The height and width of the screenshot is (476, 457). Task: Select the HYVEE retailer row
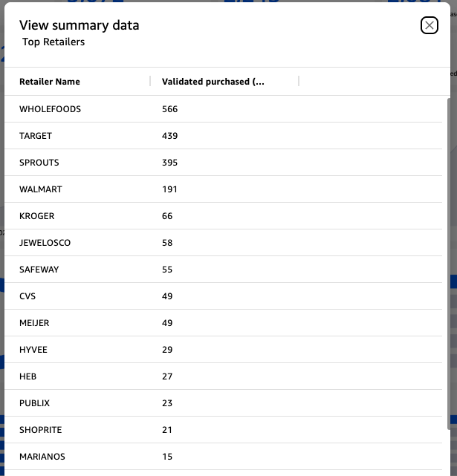[223, 350]
